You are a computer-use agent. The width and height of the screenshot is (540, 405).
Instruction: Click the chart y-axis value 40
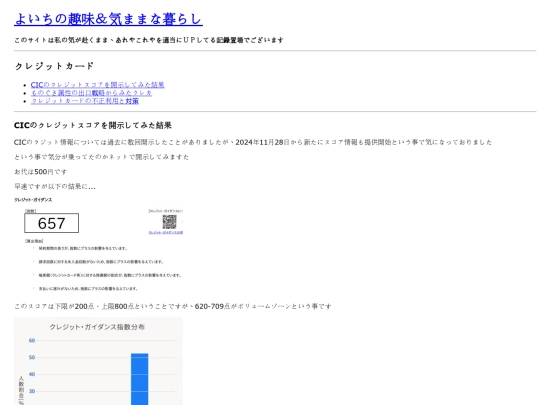point(32,374)
